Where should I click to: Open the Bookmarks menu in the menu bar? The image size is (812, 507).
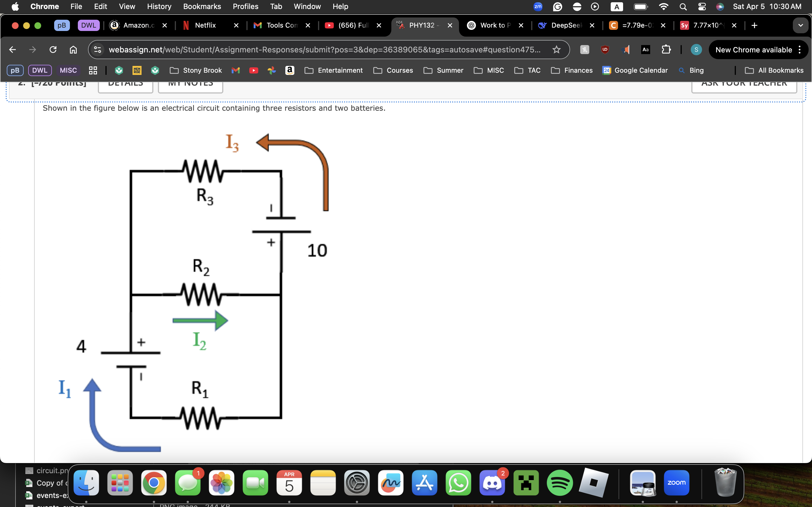(202, 6)
